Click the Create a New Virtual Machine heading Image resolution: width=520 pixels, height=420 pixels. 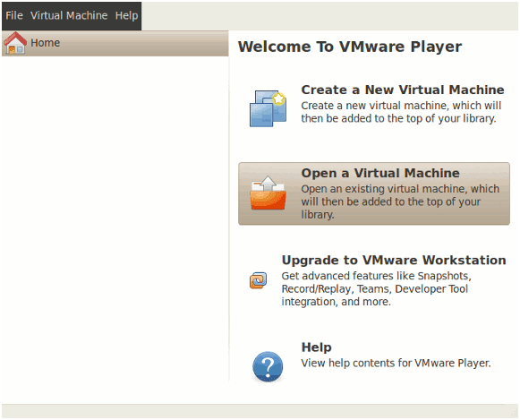pos(403,90)
